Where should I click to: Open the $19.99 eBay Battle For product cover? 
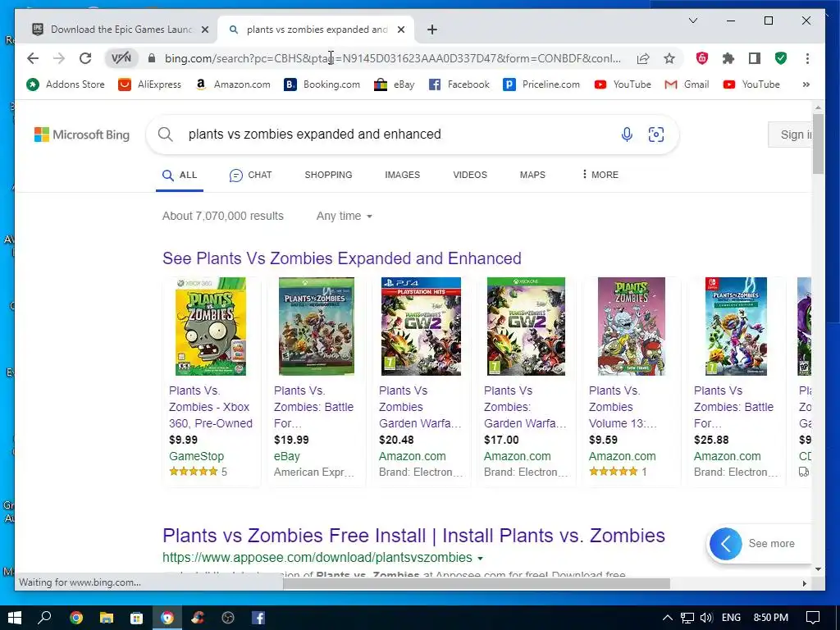tap(317, 326)
